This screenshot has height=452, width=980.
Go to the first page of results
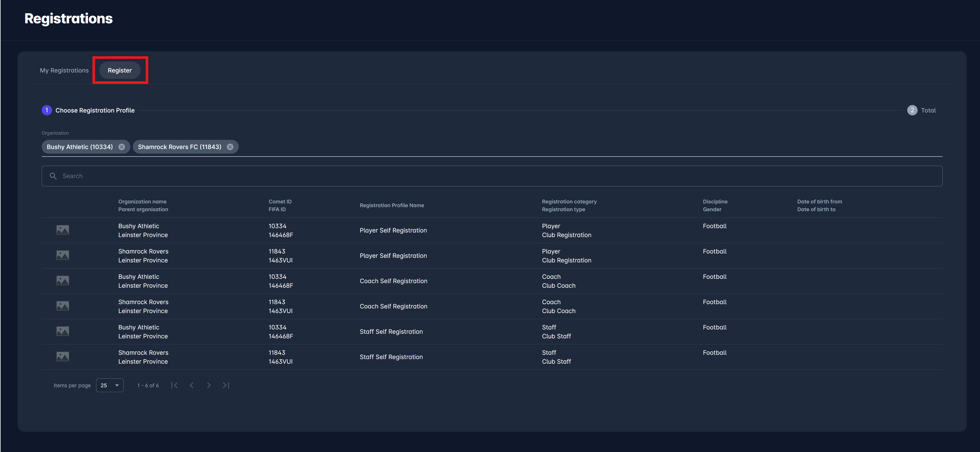tap(174, 385)
